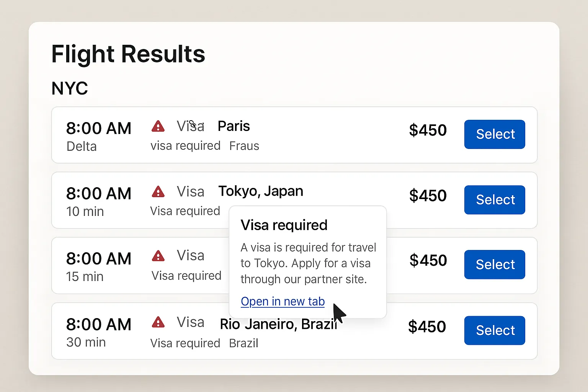
Task: Select the 15 min flight for $450
Action: 494,264
